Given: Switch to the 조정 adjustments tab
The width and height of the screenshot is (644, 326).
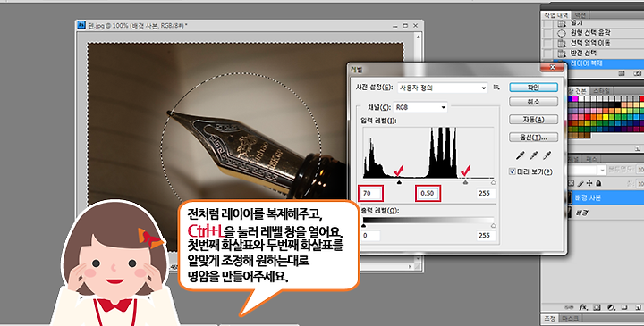Looking at the screenshot, I should [549, 319].
